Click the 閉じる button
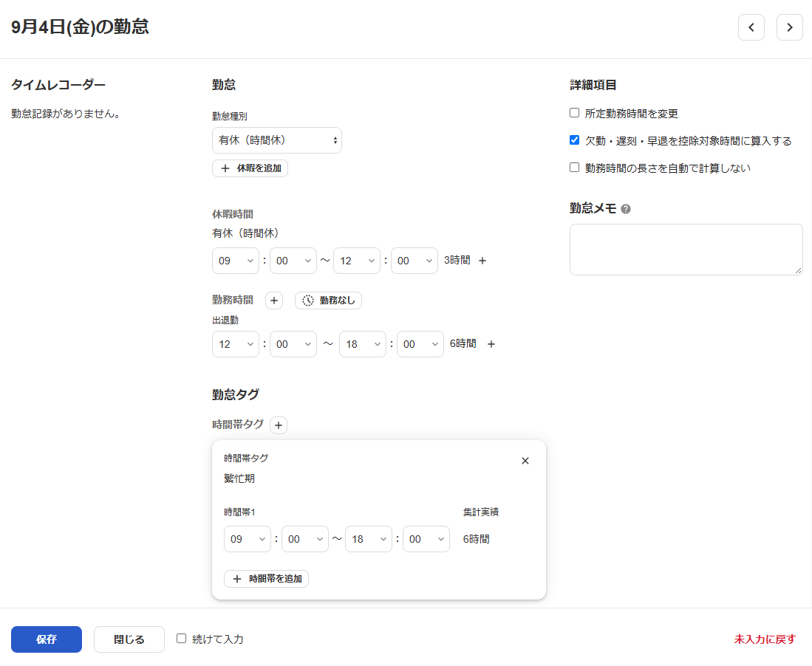The width and height of the screenshot is (812, 666). tap(129, 639)
